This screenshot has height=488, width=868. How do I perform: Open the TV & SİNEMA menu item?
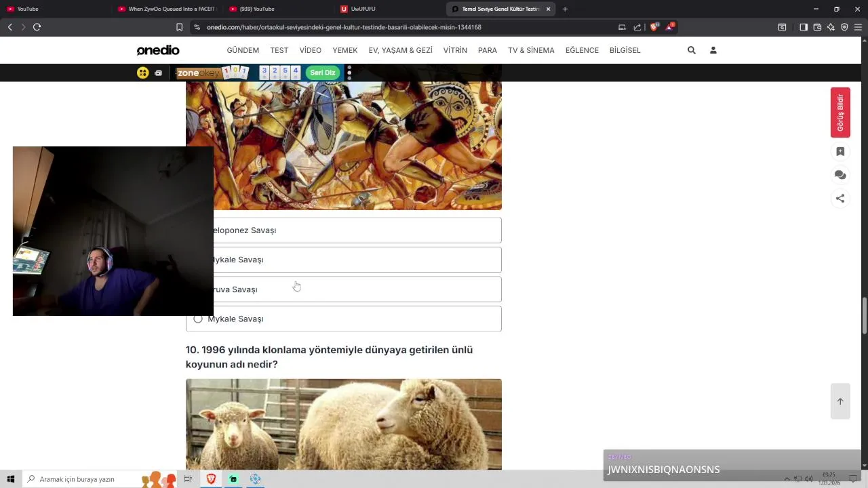[x=531, y=50]
